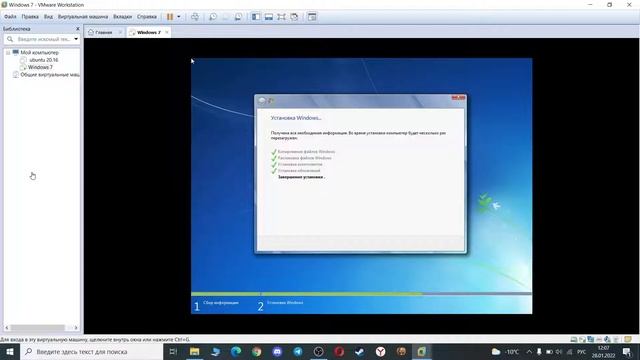Click the library search input field

41,39
